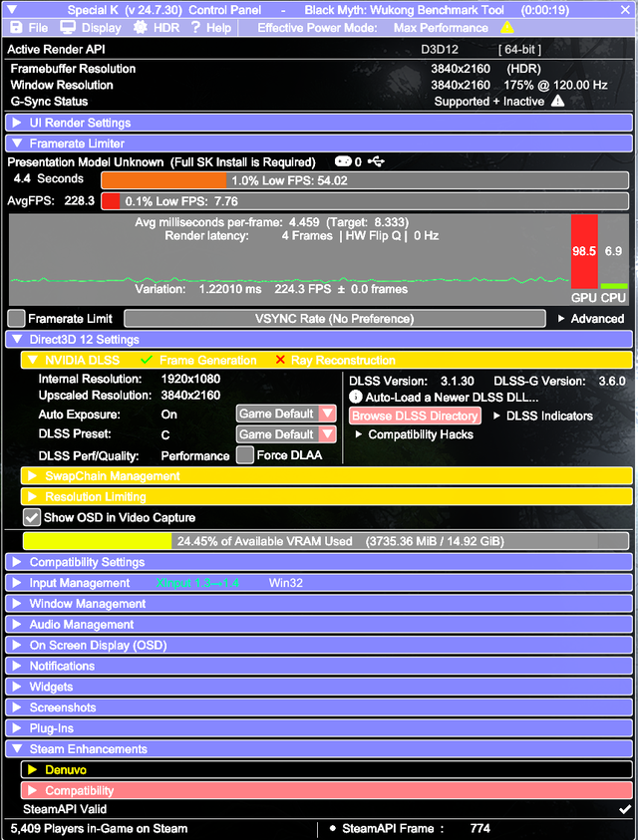
Task: Click the 0.1% Low FPS bar
Action: pyautogui.click(x=365, y=201)
